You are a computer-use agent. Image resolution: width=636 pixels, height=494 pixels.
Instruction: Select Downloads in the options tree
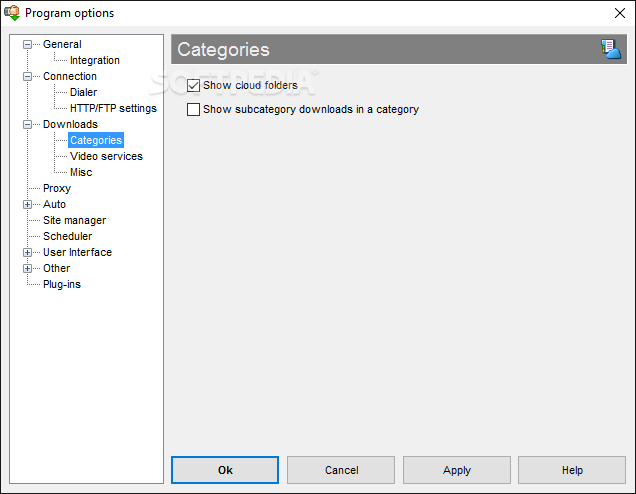point(70,124)
